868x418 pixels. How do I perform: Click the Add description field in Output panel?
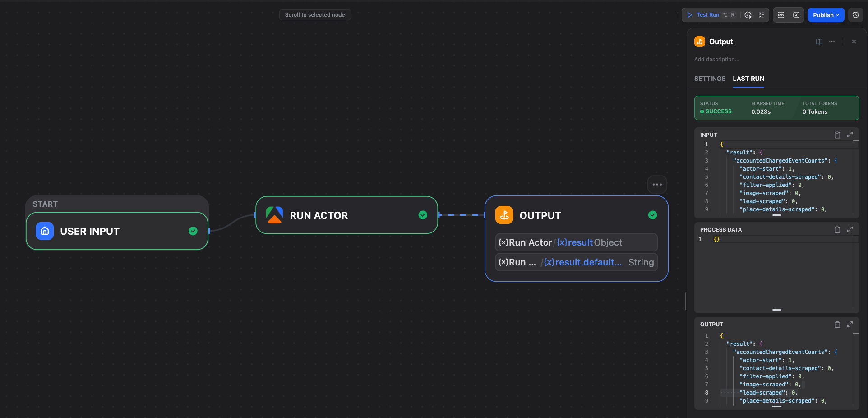[x=716, y=59]
